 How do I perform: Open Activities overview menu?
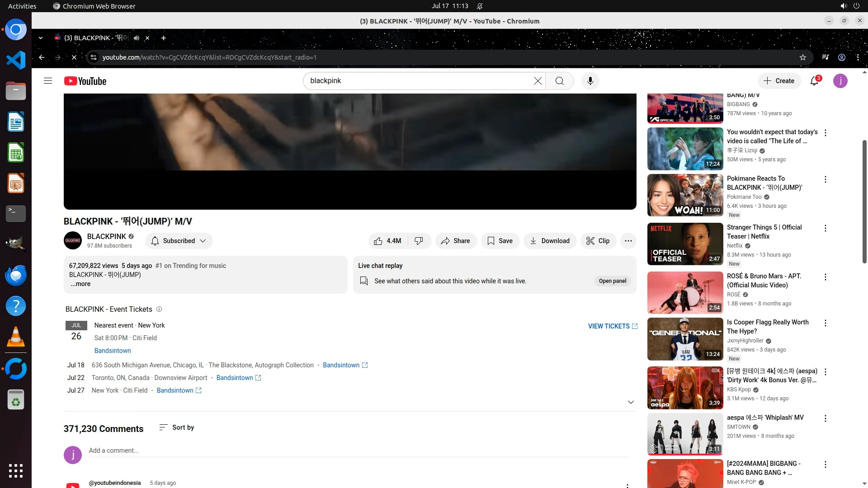coord(22,6)
